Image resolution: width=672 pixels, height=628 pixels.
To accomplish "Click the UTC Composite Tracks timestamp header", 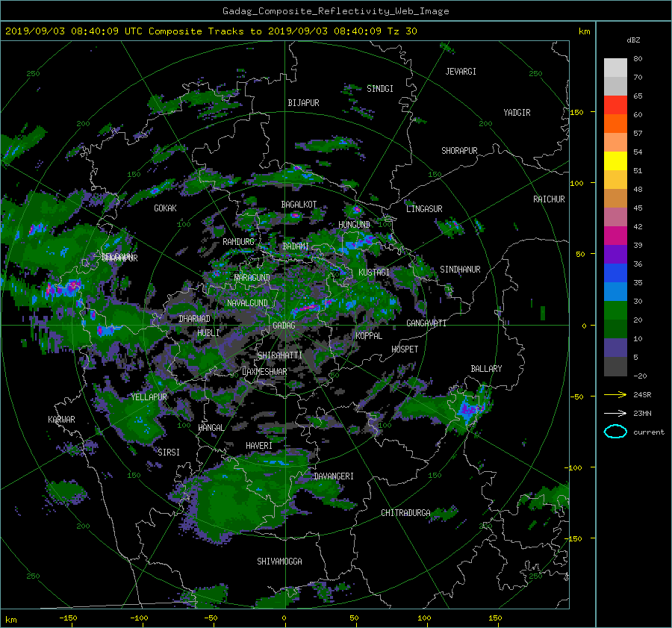I will [211, 31].
